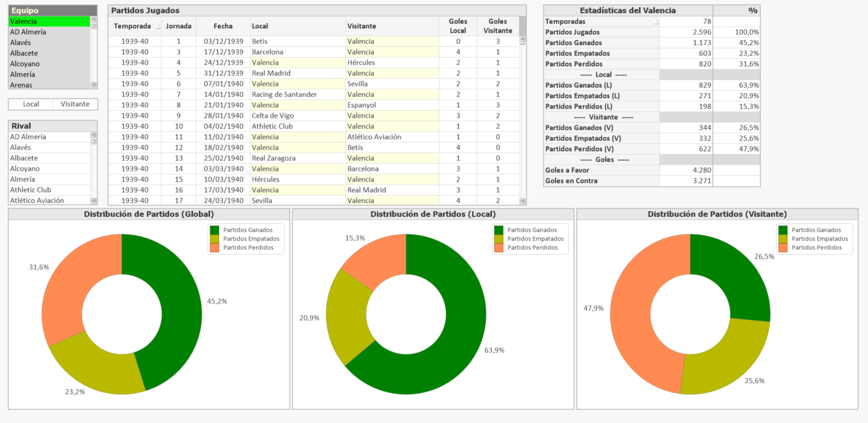Click the Equipo list box caption
Viewport: 868px width, 423px height.
(x=52, y=10)
